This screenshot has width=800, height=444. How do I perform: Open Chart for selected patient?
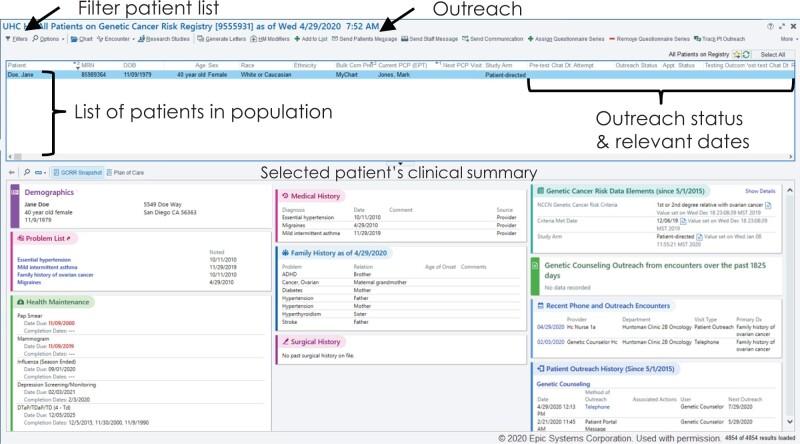(88, 38)
